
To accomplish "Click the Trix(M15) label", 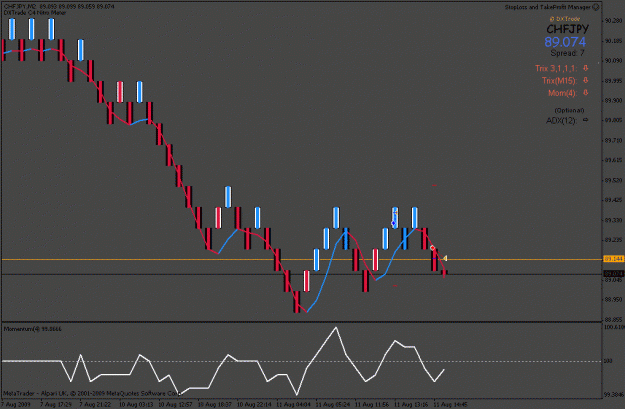I will pos(559,81).
